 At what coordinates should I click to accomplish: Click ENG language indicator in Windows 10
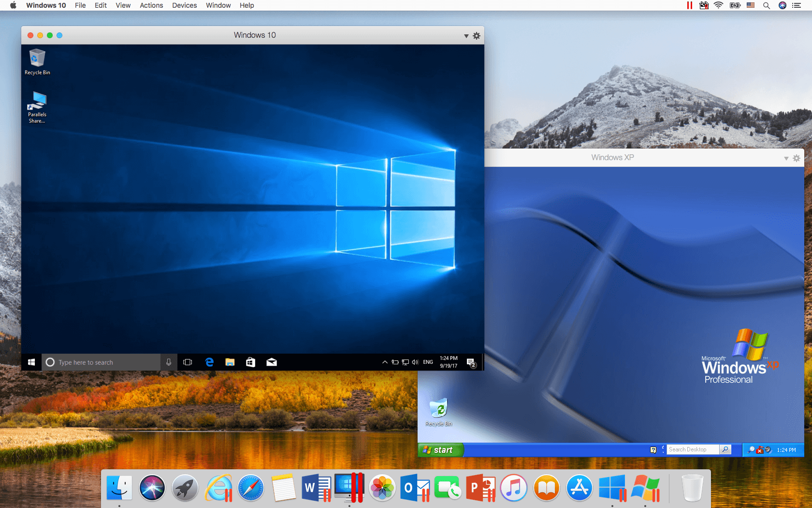[x=428, y=362]
